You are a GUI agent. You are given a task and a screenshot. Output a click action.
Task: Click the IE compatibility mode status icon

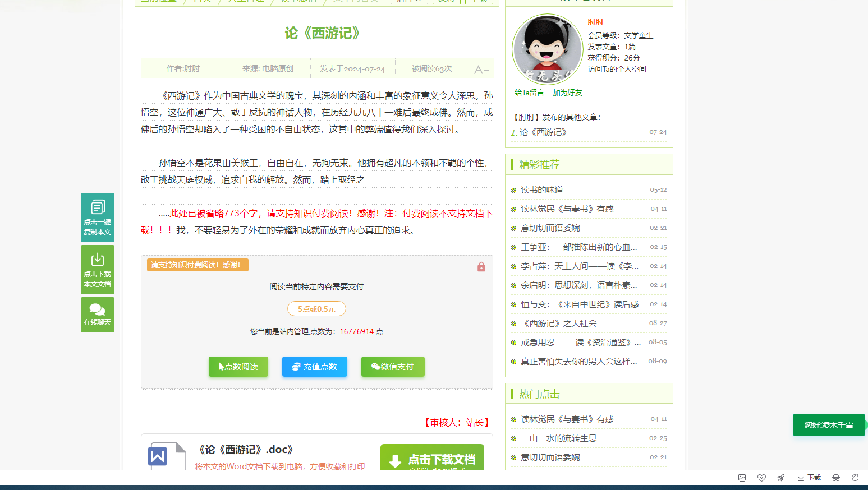[855, 478]
